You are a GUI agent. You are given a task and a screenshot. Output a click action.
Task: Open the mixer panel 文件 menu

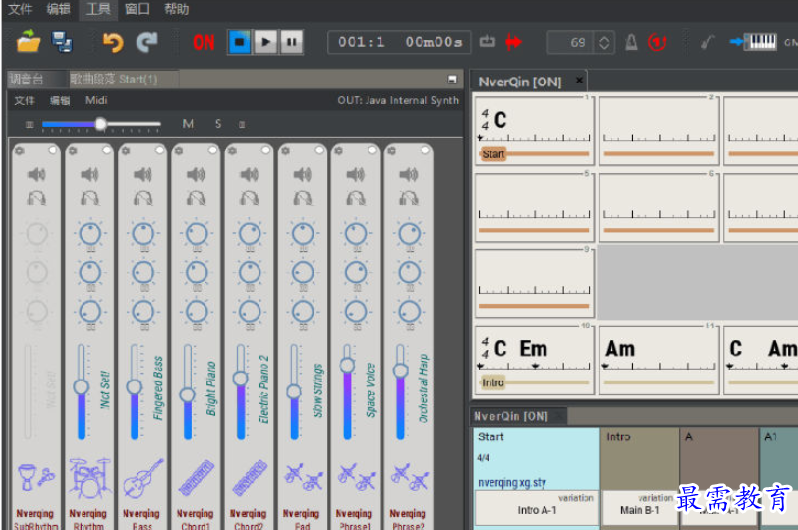[x=24, y=100]
